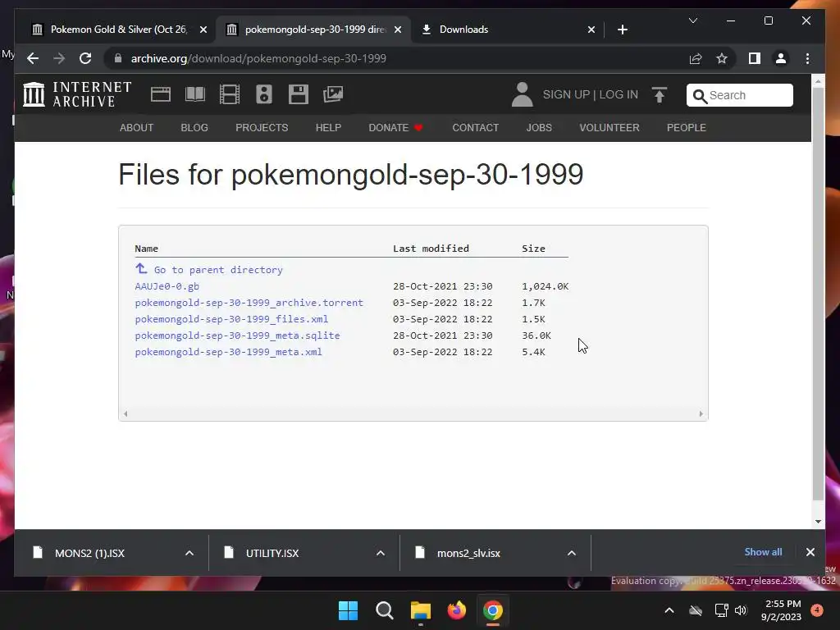
Task: Open Chrome three-dot menu
Action: point(807,58)
